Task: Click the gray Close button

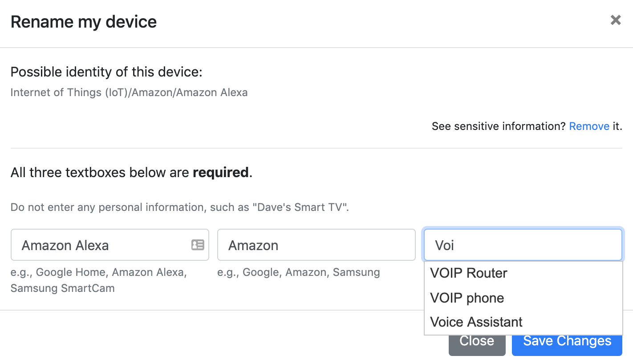Action: (477, 341)
